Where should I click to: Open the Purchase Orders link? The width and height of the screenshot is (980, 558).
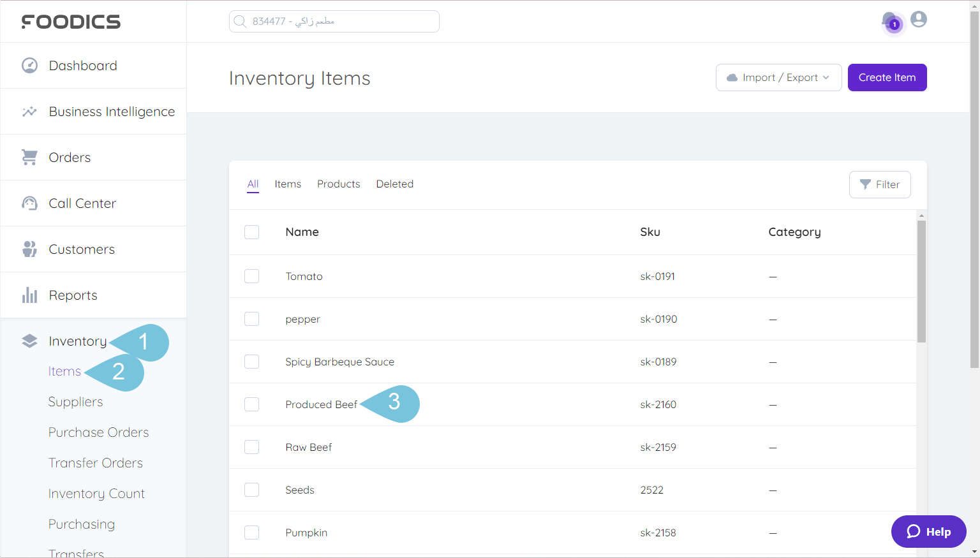(98, 432)
